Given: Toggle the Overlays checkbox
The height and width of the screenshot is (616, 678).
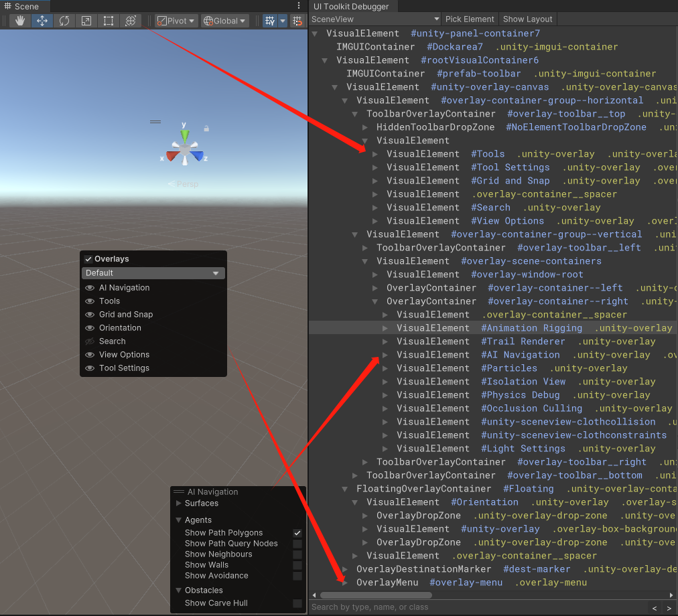Looking at the screenshot, I should pos(88,259).
